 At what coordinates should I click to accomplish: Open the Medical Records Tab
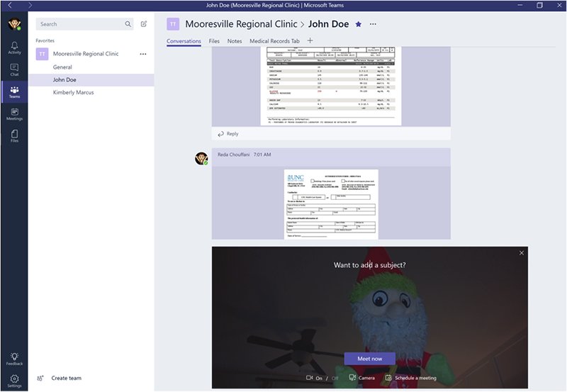pyautogui.click(x=274, y=41)
